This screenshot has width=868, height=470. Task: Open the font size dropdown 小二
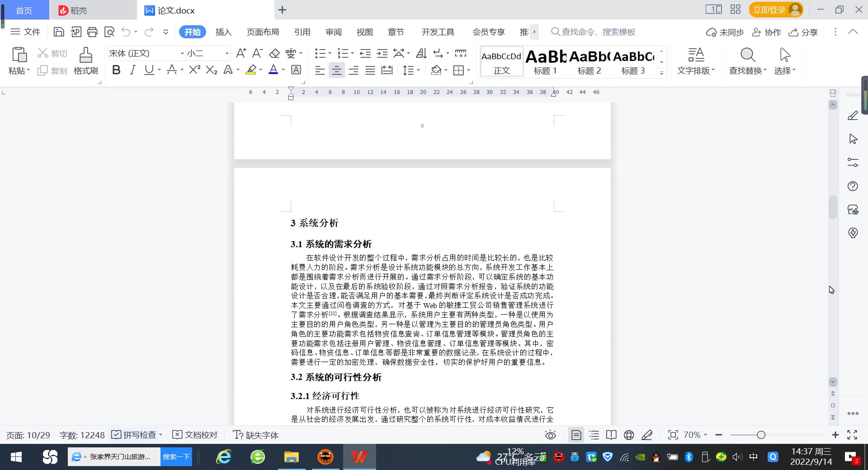227,53
